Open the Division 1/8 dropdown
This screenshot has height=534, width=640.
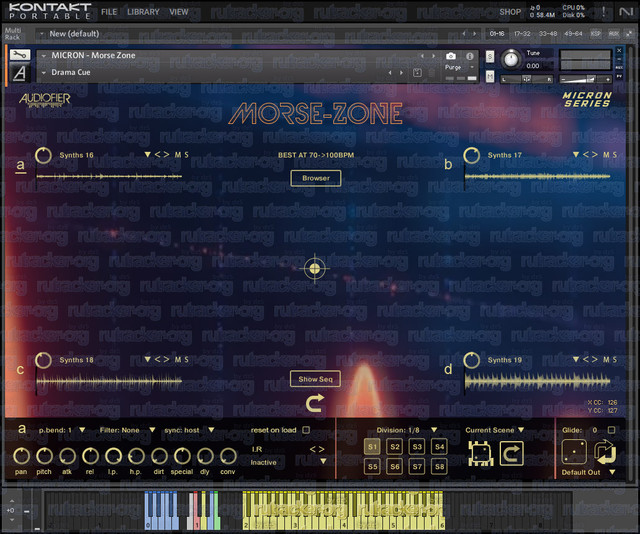pos(434,430)
